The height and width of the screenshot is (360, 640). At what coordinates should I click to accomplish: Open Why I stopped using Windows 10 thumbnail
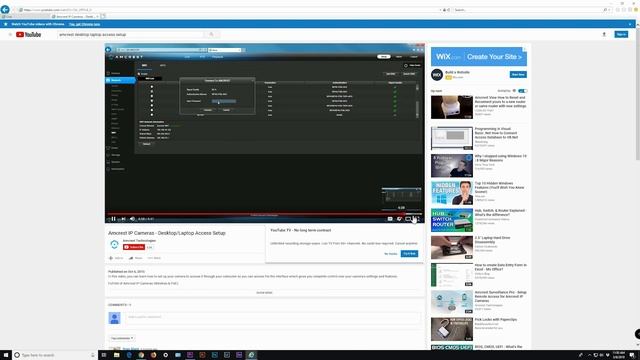(x=452, y=165)
